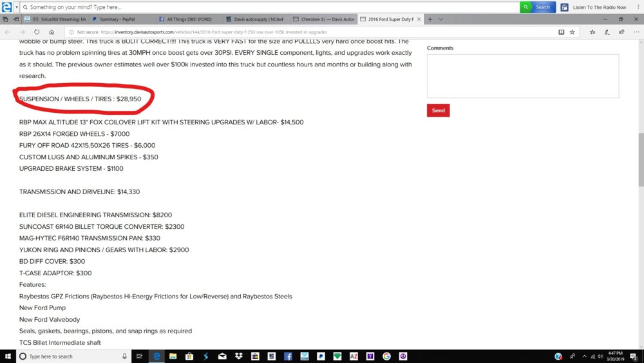
Task: Set these tabs aside icon
Action: [16, 19]
